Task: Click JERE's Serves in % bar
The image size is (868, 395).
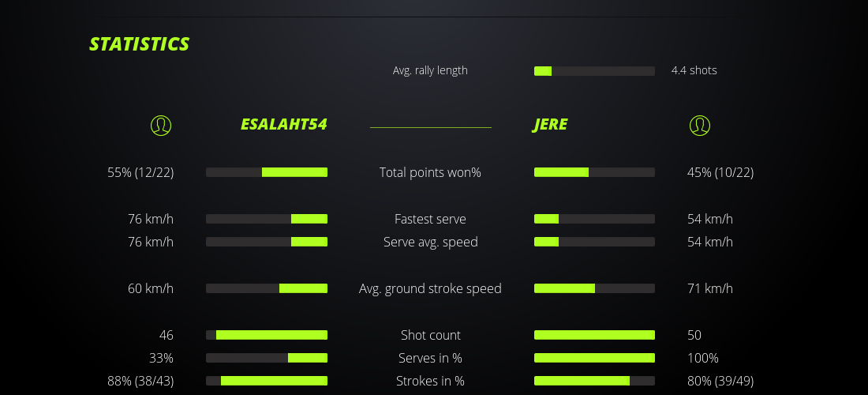Action: pos(594,358)
